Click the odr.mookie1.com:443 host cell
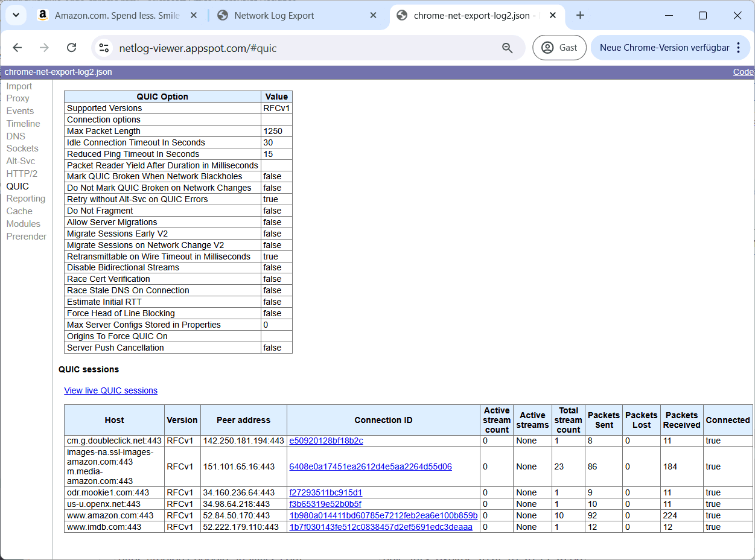755x560 pixels. pos(115,492)
